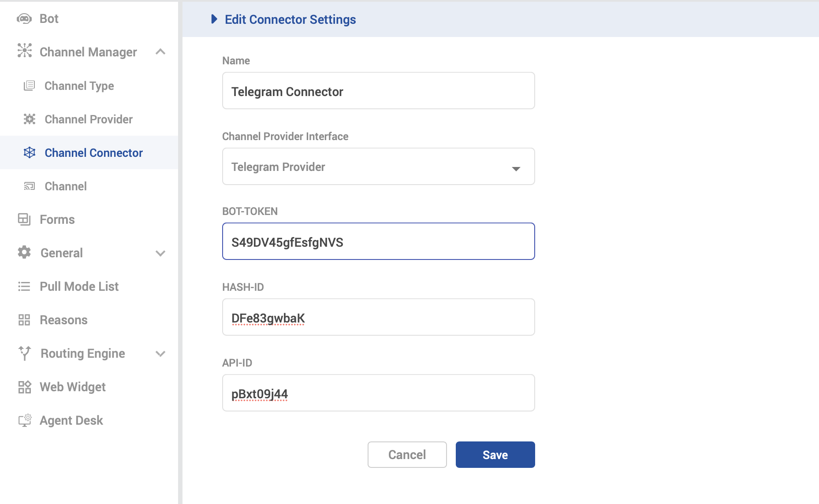Click the Bot robot icon in sidebar
This screenshot has width=819, height=504.
coord(24,19)
